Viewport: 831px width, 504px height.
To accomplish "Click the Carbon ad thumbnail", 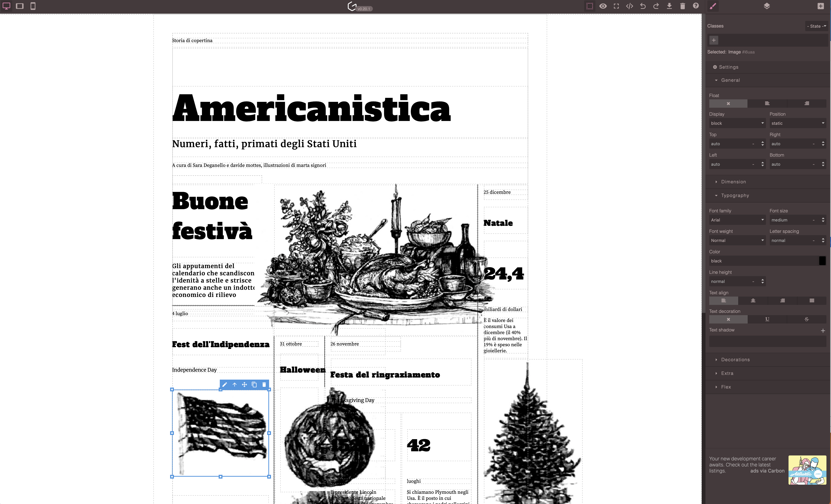I will point(807,470).
